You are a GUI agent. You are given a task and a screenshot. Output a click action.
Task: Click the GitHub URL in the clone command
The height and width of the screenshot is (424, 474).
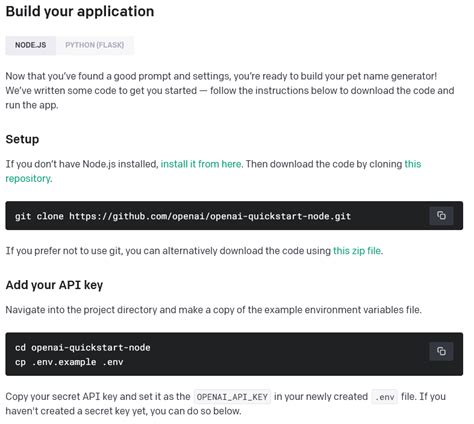210,216
